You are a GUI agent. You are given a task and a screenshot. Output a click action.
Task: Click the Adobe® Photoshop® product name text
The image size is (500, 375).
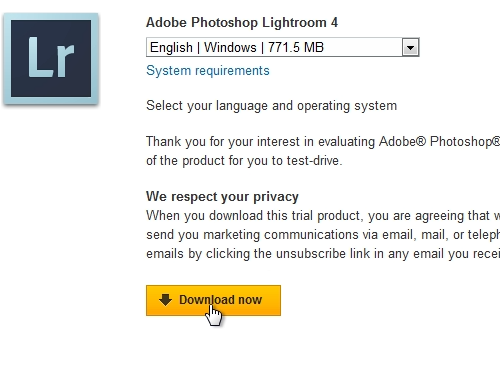[439, 142]
